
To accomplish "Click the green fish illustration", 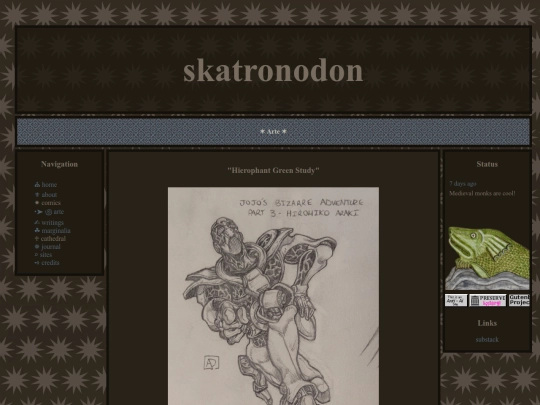I will (487, 258).
